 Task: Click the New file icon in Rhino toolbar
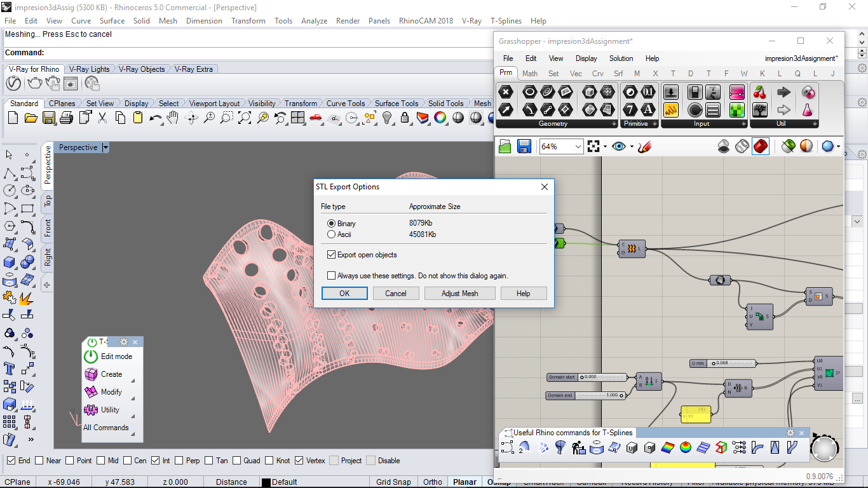point(13,118)
